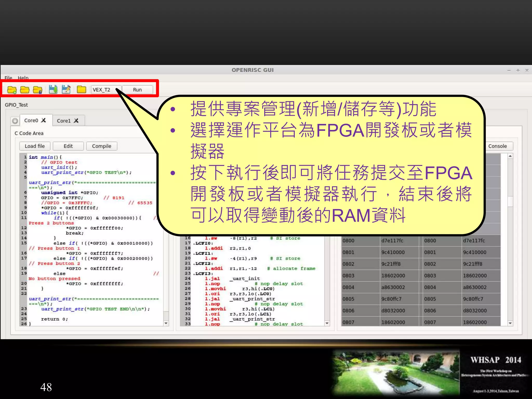Click the '.LCFI3:' label in assembly pane
This screenshot has width=532, height=399.
203,274
